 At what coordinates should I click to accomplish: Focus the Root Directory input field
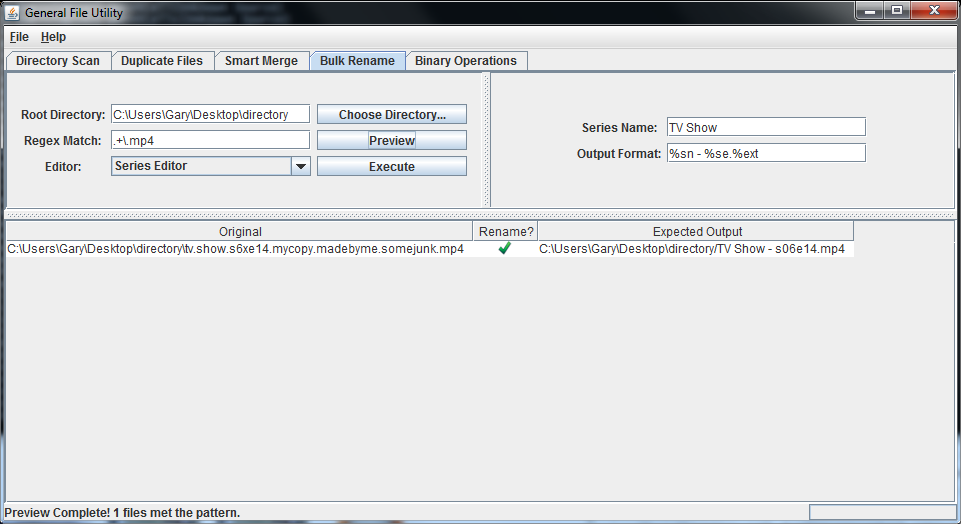pos(210,115)
